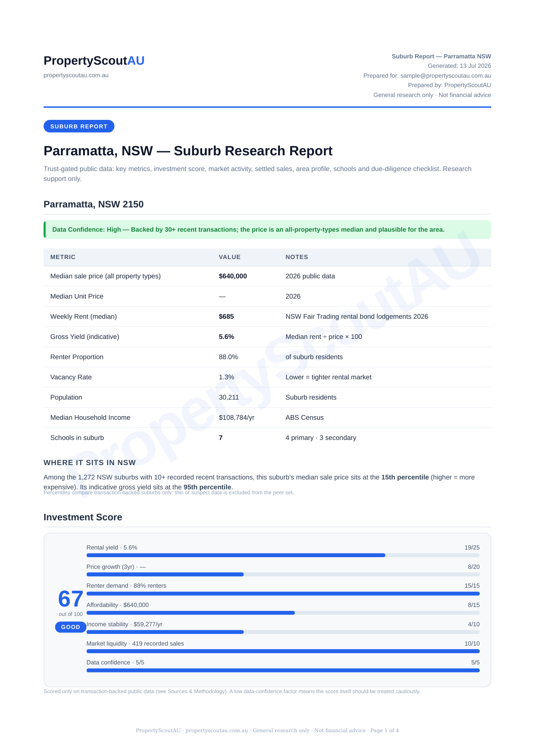Click the 'Parramatta, NSW — Suburb Research Report' title

[x=188, y=151]
